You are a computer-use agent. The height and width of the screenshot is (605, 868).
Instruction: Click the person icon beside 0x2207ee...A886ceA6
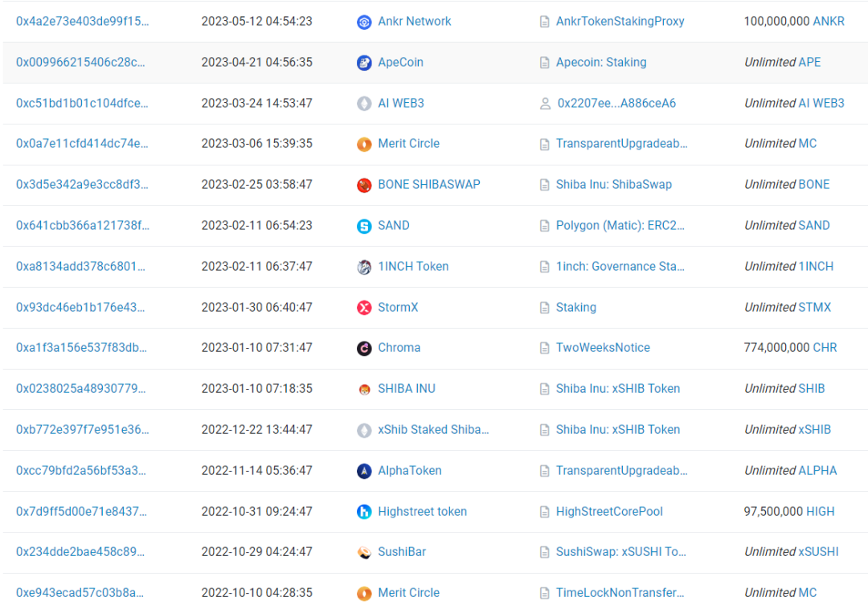click(545, 104)
